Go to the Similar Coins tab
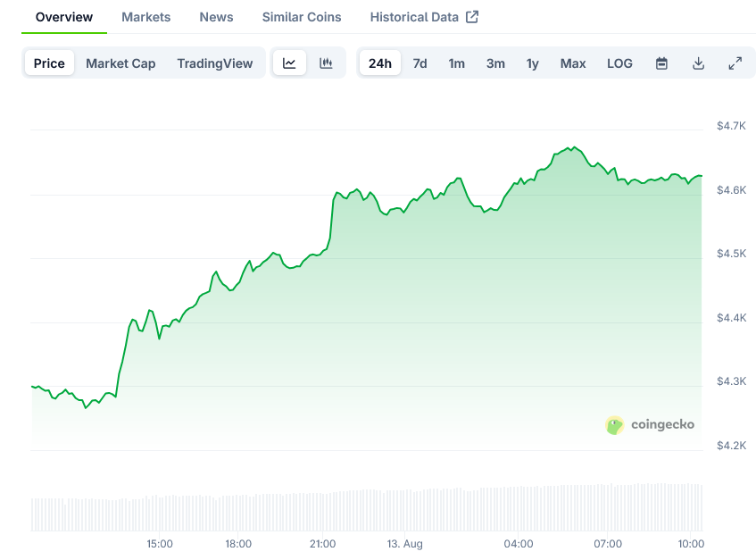This screenshot has width=756, height=560. pos(302,17)
